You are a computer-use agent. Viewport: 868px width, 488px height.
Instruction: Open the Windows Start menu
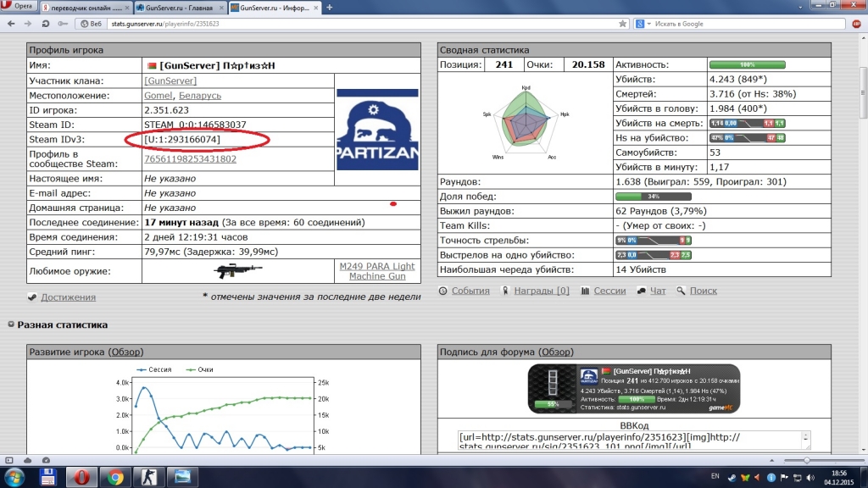[14, 476]
